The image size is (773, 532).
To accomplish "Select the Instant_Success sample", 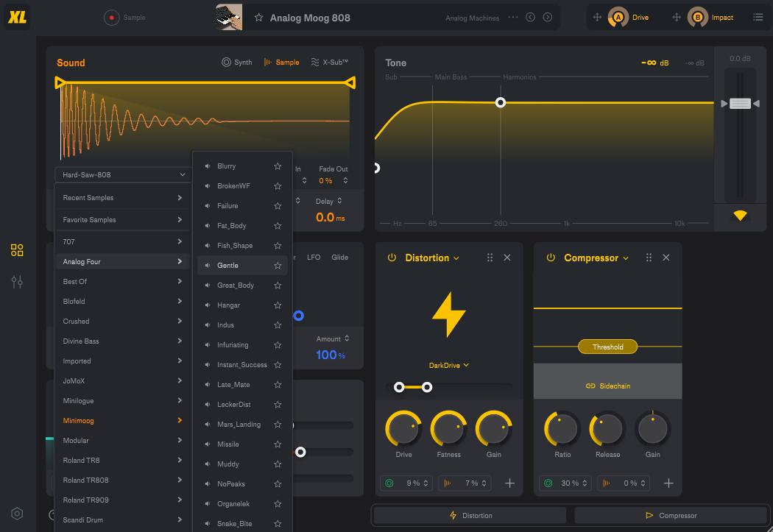I will coord(242,365).
